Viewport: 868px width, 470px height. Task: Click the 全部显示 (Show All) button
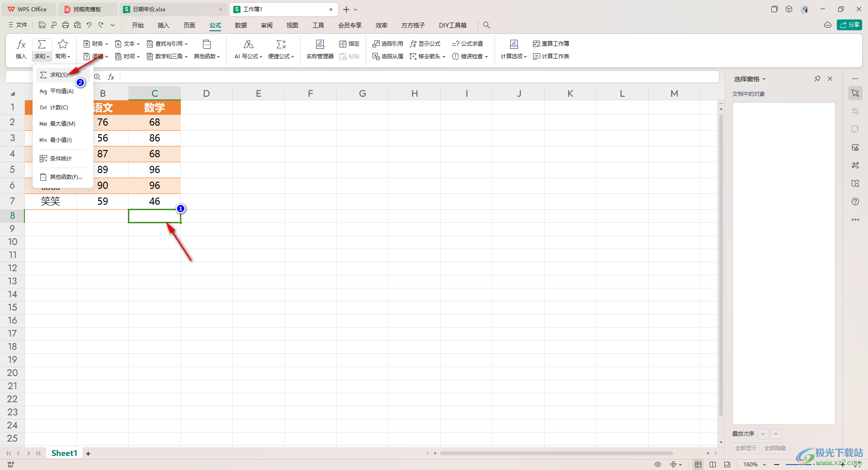tap(746, 448)
